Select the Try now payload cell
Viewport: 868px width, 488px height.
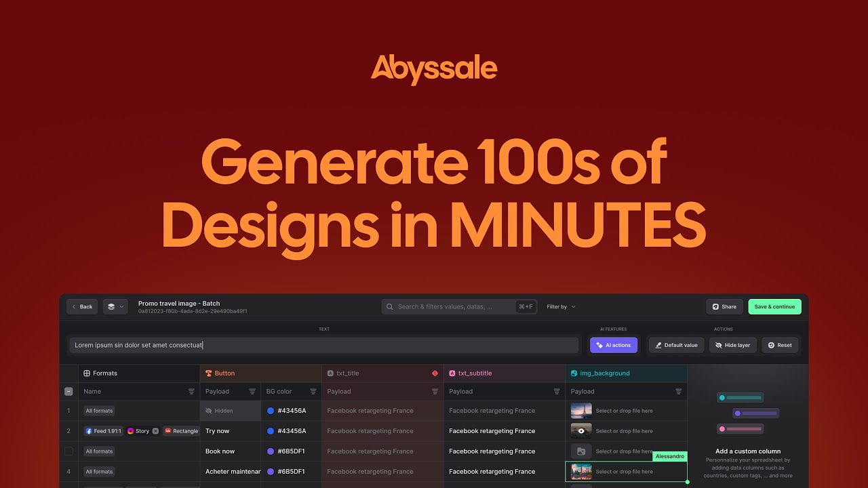(x=231, y=431)
